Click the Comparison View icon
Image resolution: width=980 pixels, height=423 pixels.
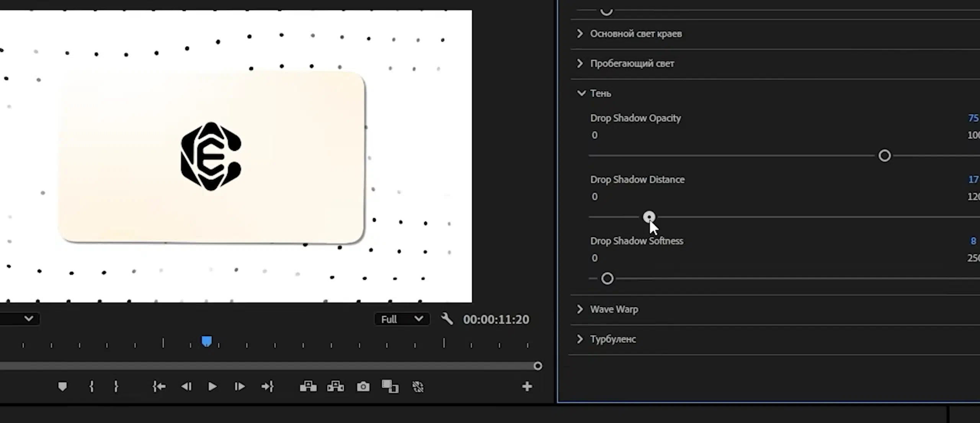tap(390, 387)
